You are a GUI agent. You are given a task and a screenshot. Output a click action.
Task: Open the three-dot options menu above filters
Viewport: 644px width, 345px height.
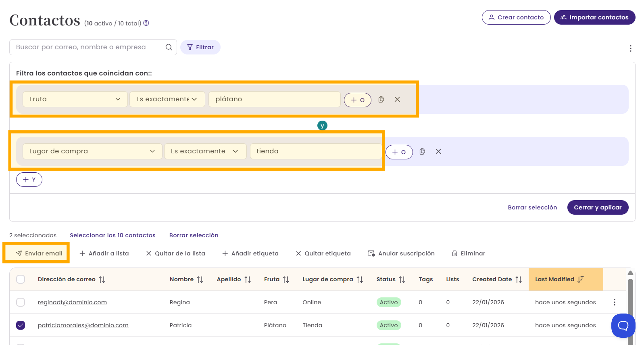tap(630, 48)
